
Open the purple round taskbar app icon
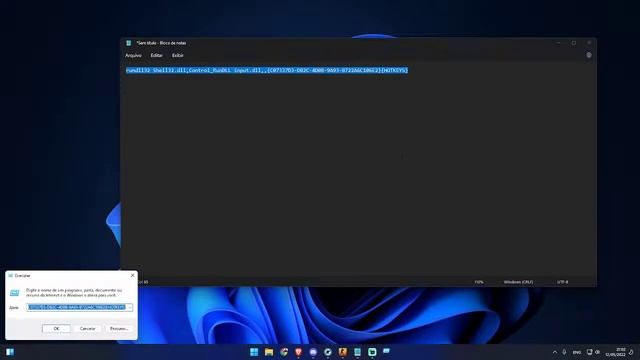[x=313, y=352]
